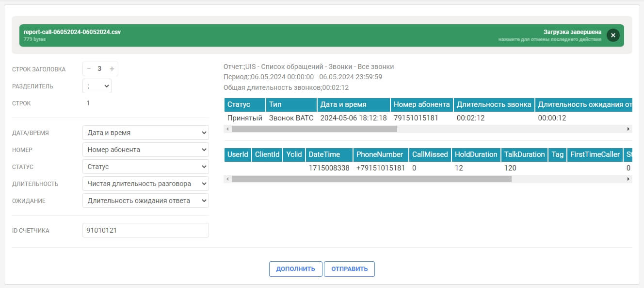Decrease header rows with minus button

tap(89, 69)
